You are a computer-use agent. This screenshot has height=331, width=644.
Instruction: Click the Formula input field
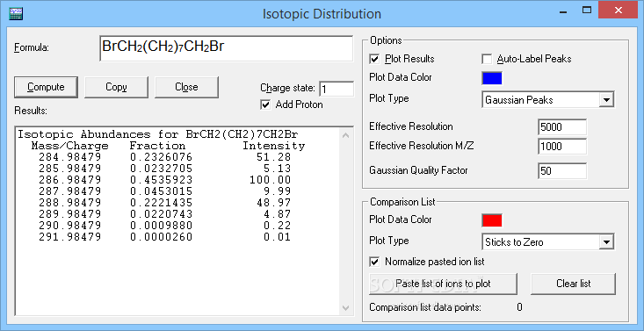227,48
